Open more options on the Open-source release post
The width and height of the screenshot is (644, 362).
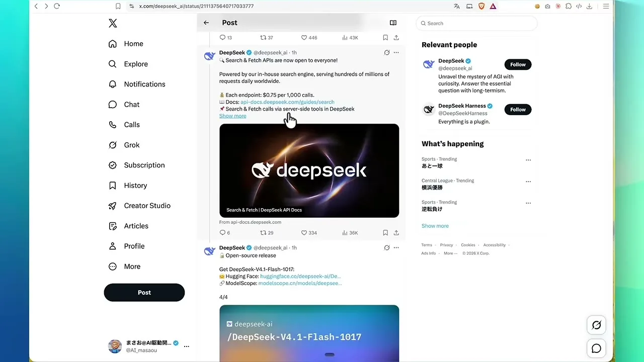pos(396,247)
